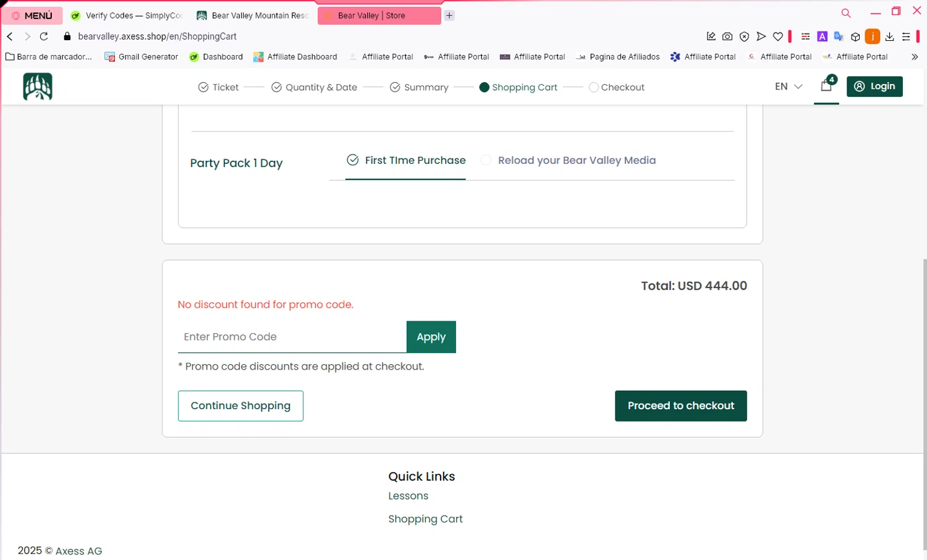Open the Opera MENÚ button

(32, 15)
